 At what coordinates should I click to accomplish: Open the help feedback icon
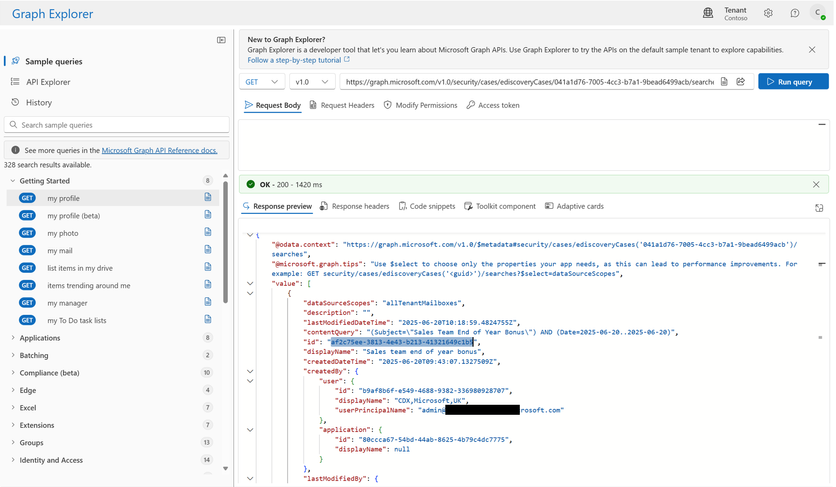click(x=794, y=13)
